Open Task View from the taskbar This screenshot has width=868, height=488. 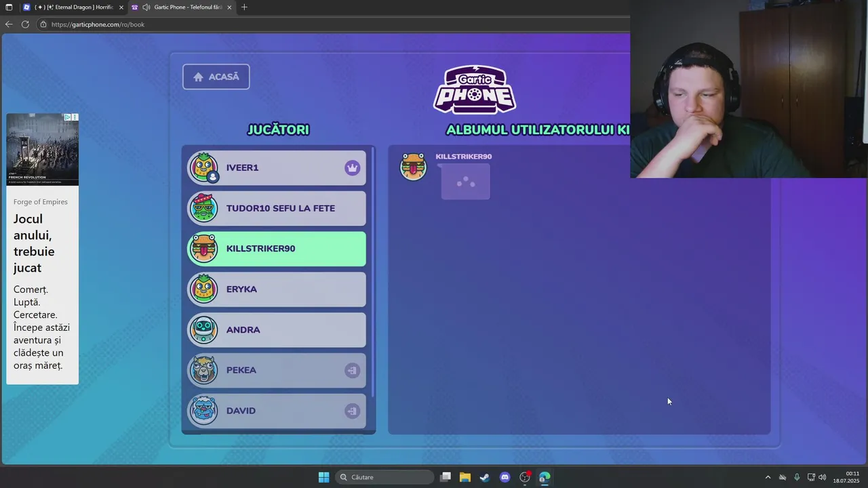coord(446,477)
